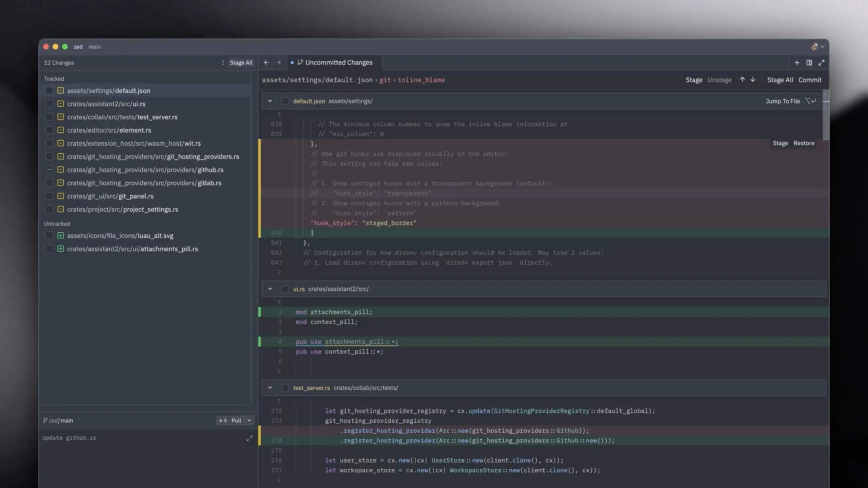The height and width of the screenshot is (488, 868).
Task: Expand the commit message box via diagonal arrows icon
Action: click(x=249, y=438)
